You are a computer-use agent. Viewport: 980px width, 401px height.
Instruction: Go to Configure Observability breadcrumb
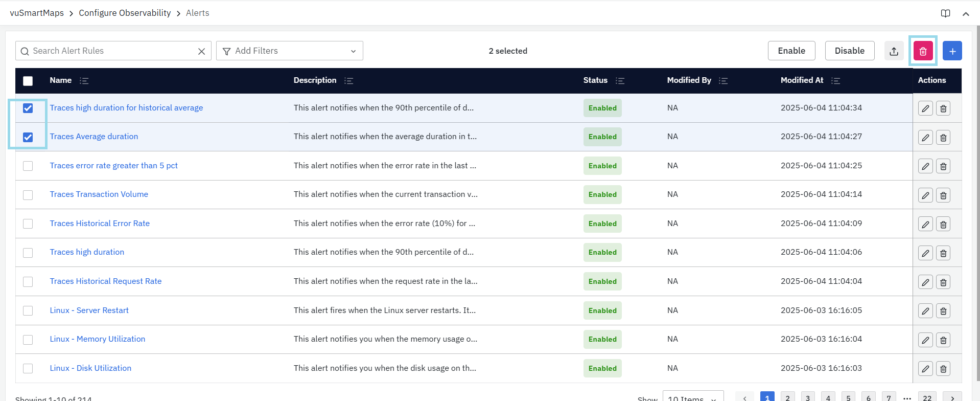point(125,13)
